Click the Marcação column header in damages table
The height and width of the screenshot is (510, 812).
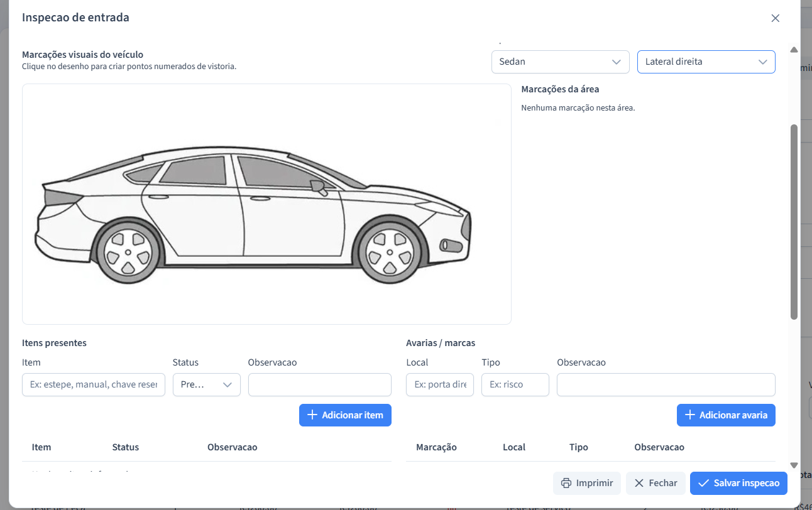(436, 447)
